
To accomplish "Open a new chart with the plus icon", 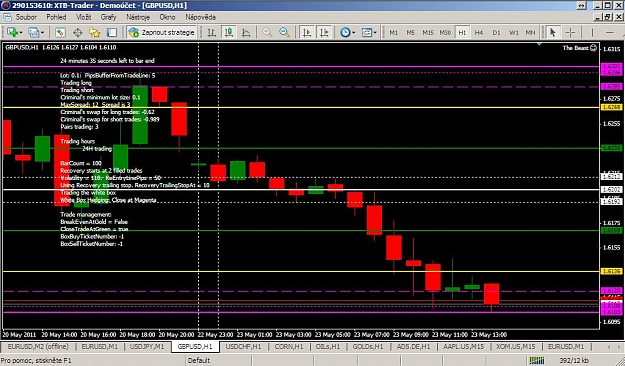I will pyautogui.click(x=12, y=32).
